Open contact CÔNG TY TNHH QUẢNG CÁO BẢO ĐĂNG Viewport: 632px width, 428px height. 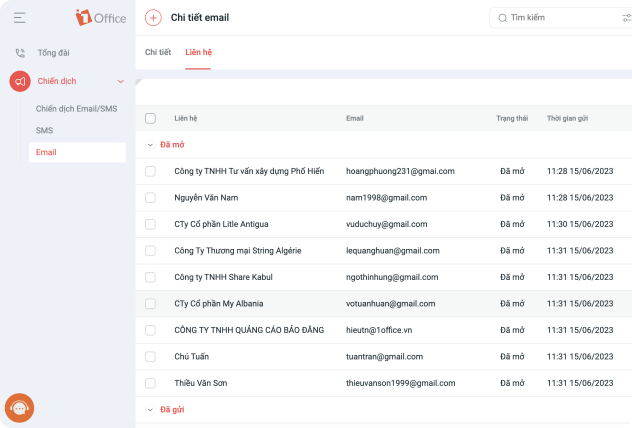tap(249, 330)
